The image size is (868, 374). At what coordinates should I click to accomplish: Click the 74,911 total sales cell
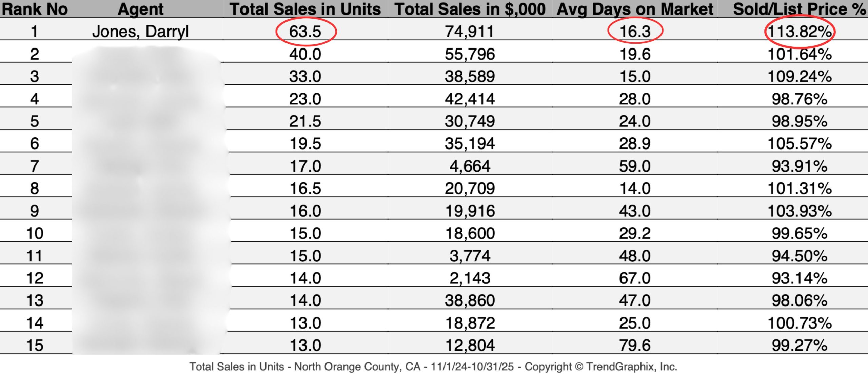point(470,32)
